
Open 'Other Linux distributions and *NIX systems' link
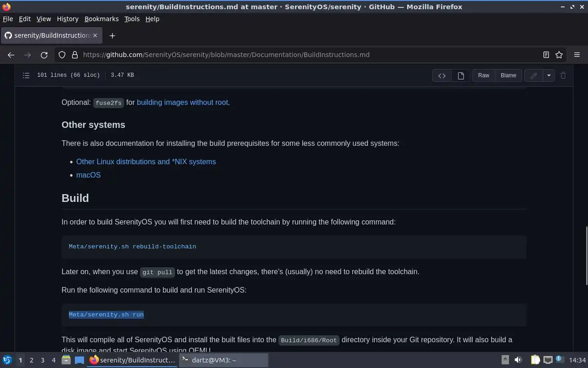pos(146,161)
